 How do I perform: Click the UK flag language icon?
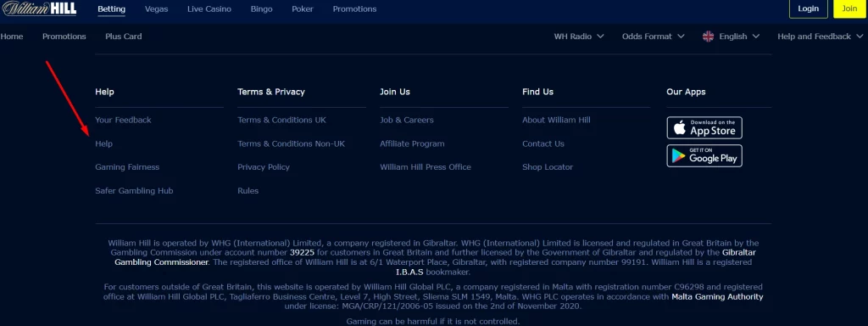coord(708,36)
